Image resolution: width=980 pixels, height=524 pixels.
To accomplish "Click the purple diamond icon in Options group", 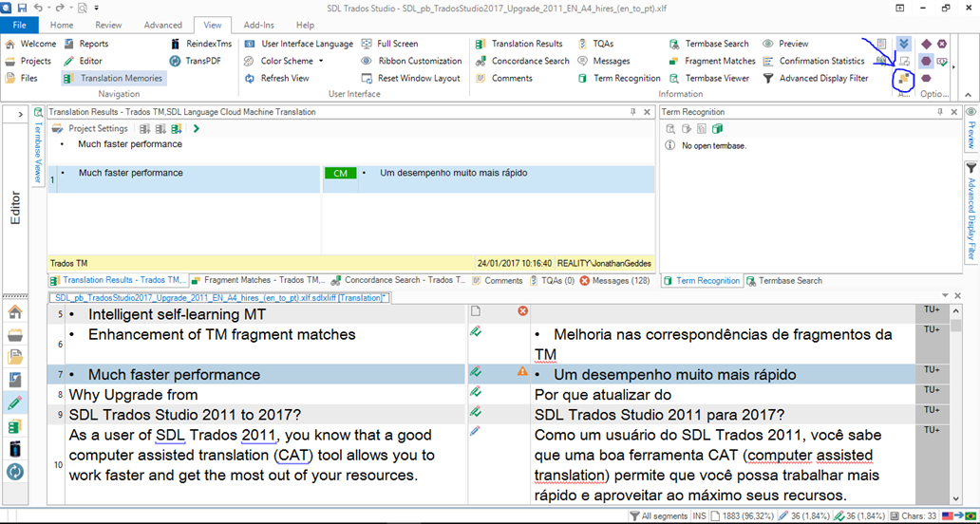I will point(926,44).
